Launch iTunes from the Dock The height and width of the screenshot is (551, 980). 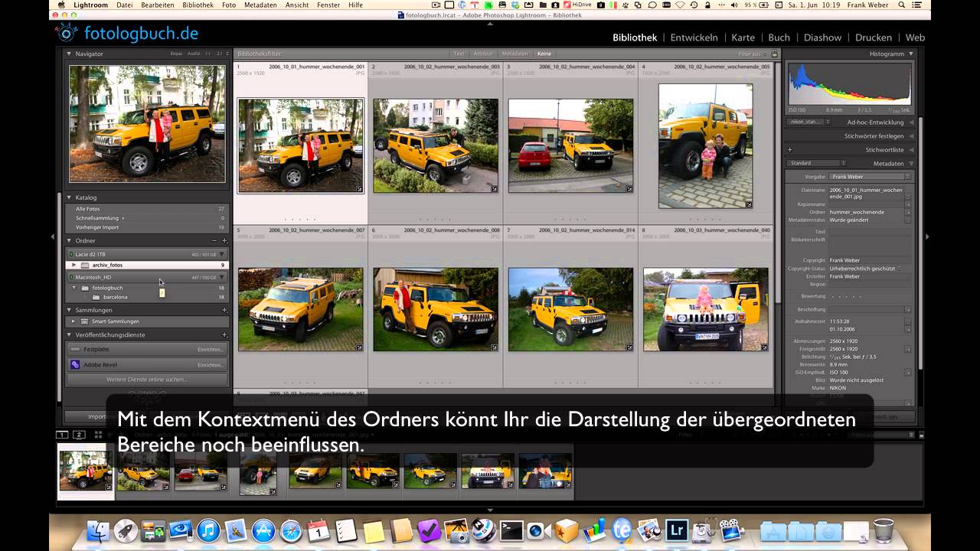pos(208,530)
